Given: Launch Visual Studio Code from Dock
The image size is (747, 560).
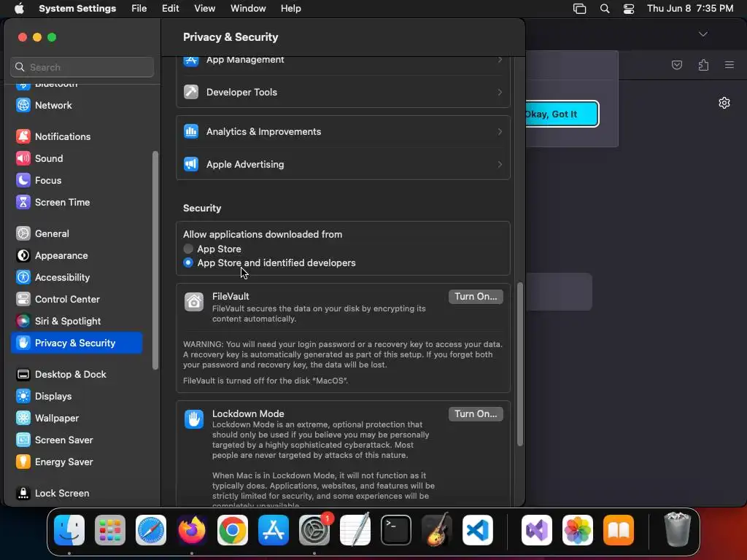Looking at the screenshot, I should pos(477,531).
